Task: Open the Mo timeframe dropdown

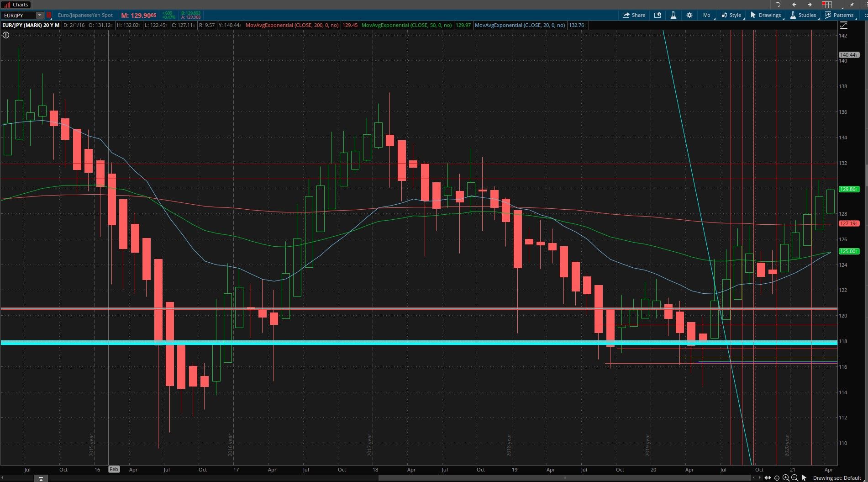Action: (x=707, y=15)
